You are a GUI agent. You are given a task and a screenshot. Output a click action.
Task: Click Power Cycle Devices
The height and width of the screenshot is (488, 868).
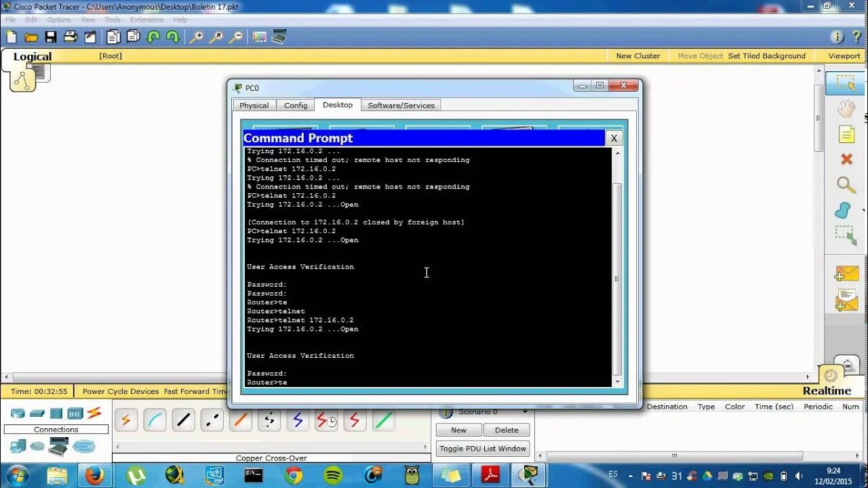121,391
